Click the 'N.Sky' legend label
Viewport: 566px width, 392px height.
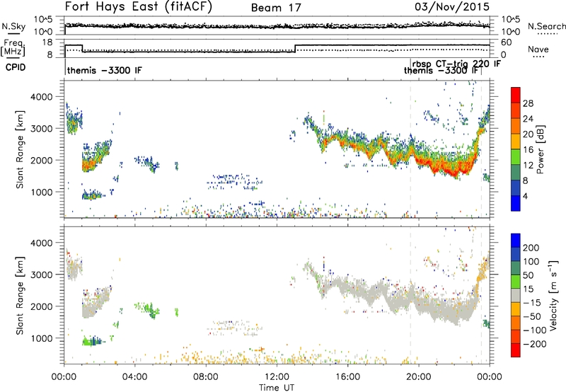13,26
